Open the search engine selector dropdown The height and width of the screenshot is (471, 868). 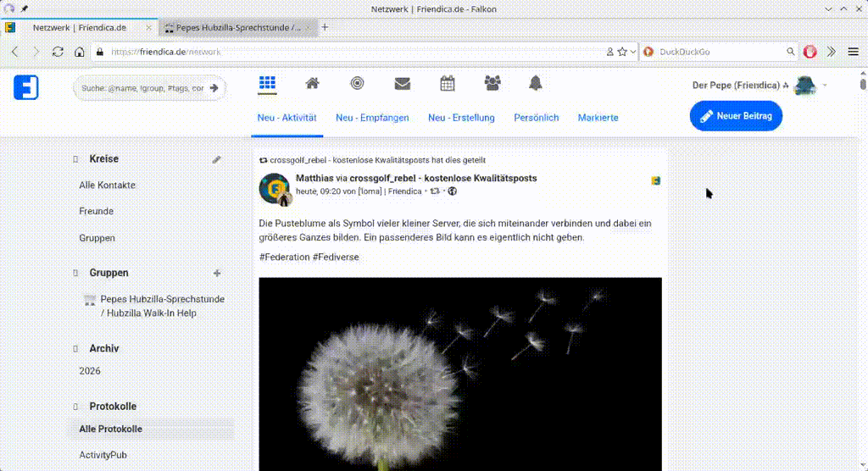click(x=648, y=52)
